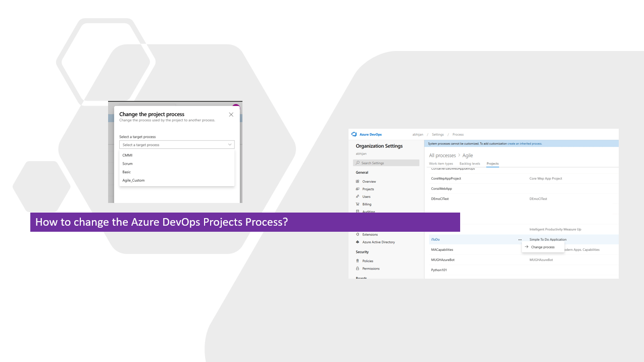
Task: Open the Select a target process dropdown
Action: [177, 145]
